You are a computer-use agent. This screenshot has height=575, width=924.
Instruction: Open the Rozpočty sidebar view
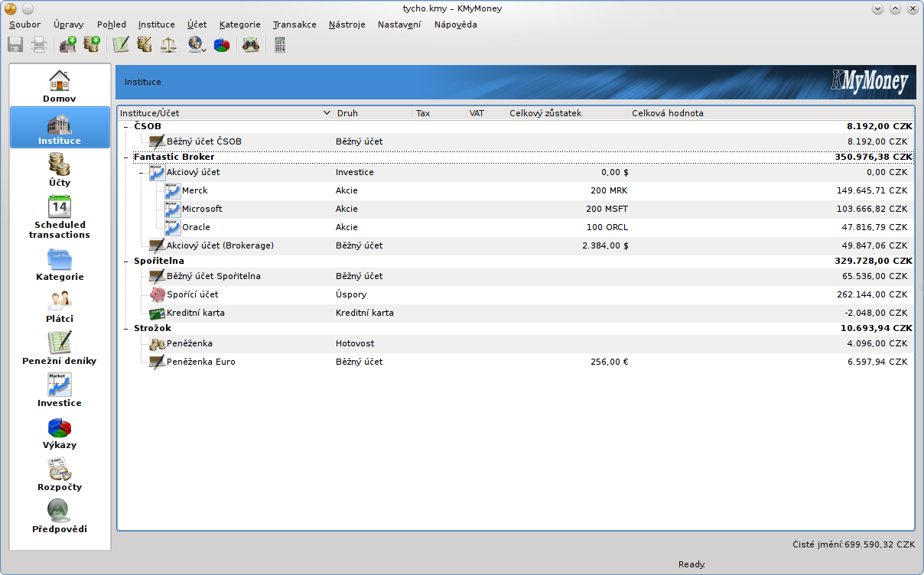[x=60, y=474]
